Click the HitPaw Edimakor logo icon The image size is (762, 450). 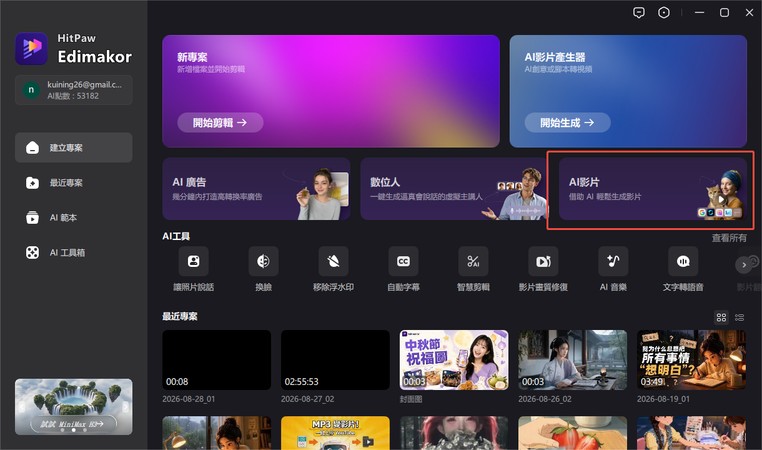32,48
